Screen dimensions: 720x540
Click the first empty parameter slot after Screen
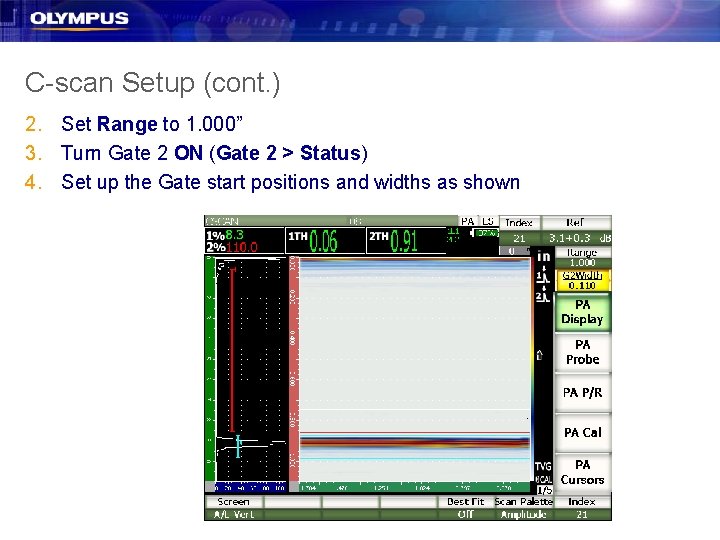click(x=292, y=508)
